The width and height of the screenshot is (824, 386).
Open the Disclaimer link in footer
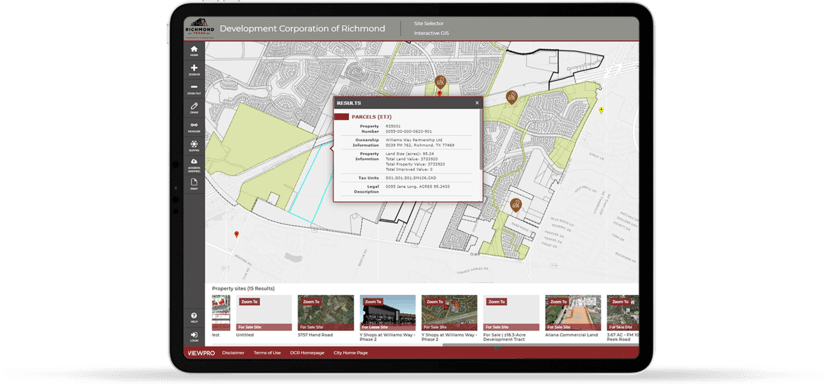[233, 353]
